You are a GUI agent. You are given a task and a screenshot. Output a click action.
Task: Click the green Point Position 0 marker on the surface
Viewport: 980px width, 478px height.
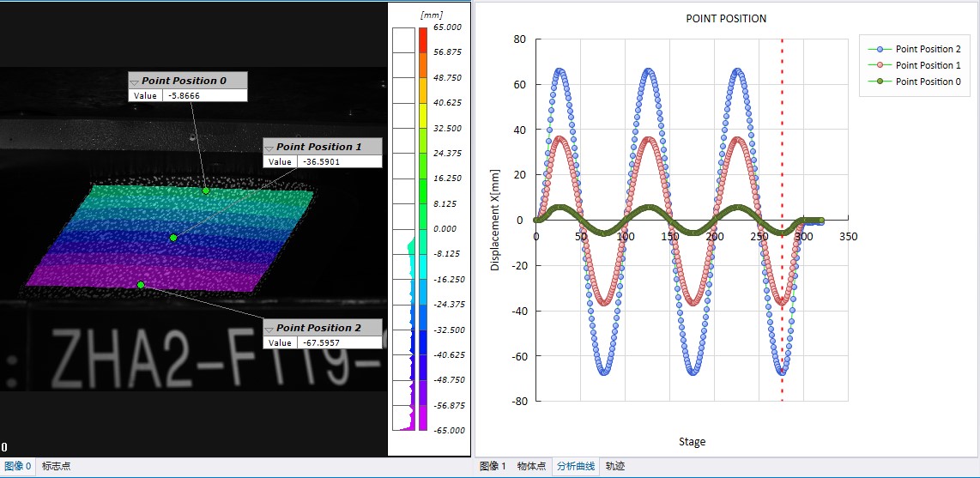point(206,191)
